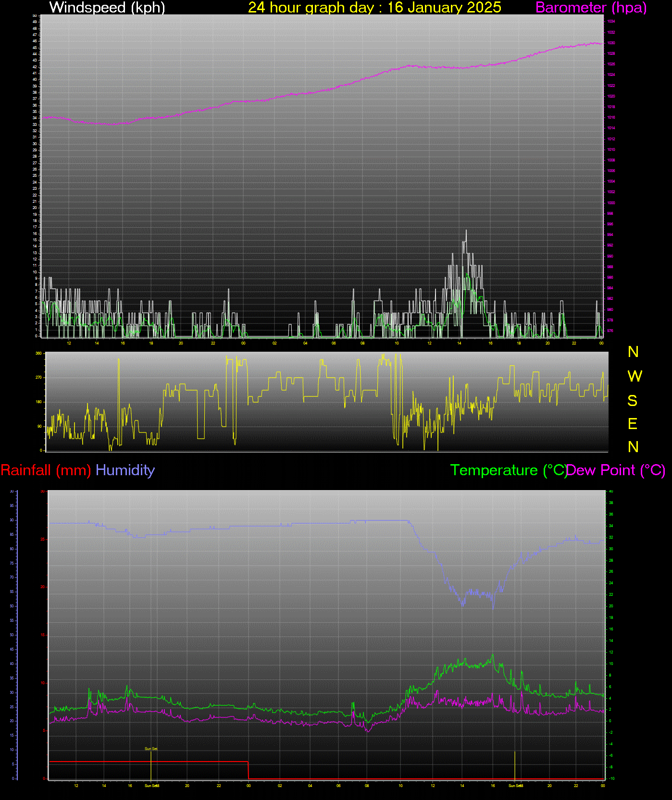The width and height of the screenshot is (672, 800).
Task: Click the 'Temperature (°C)' green legend label
Action: click(x=509, y=470)
